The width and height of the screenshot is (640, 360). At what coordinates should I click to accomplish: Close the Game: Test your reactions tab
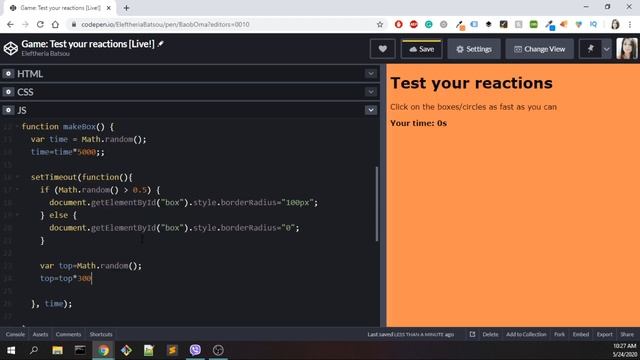click(109, 8)
